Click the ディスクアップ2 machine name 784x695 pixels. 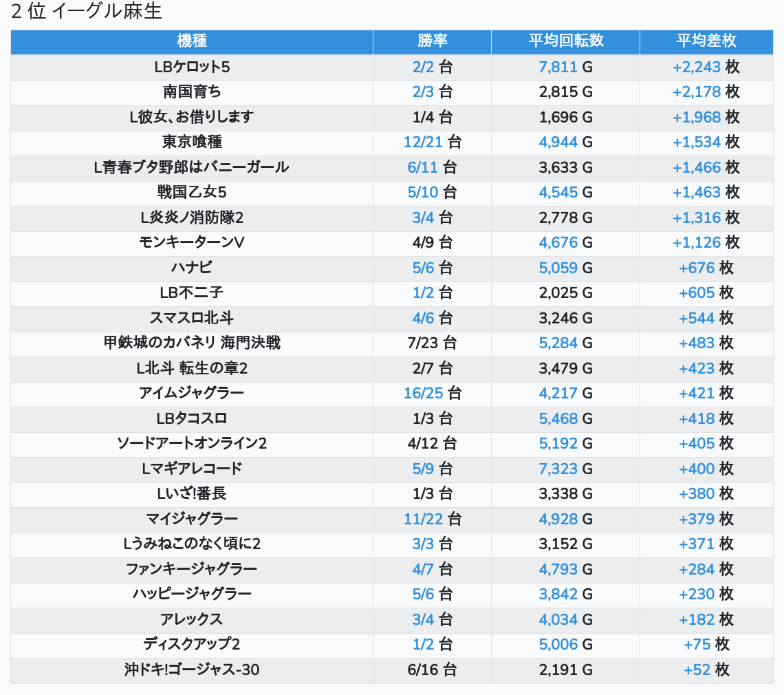pyautogui.click(x=191, y=644)
